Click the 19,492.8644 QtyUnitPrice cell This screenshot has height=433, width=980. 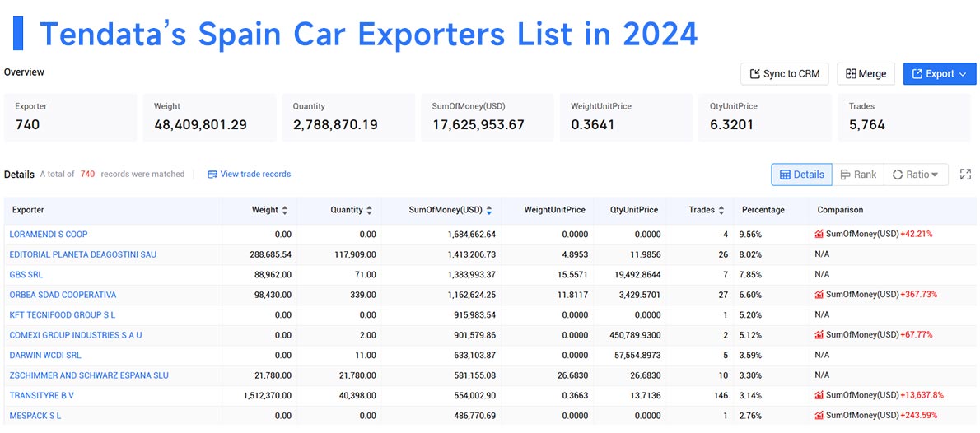[x=637, y=274]
